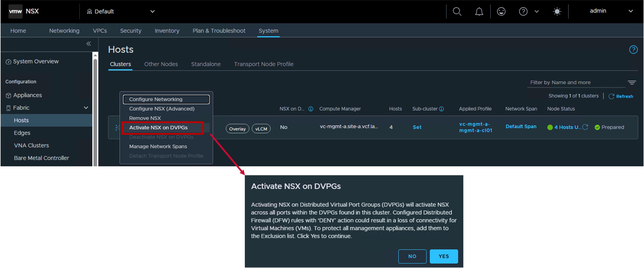644x268 pixels.
Task: Click the 4 Hosts U... status link
Action: pyautogui.click(x=568, y=127)
